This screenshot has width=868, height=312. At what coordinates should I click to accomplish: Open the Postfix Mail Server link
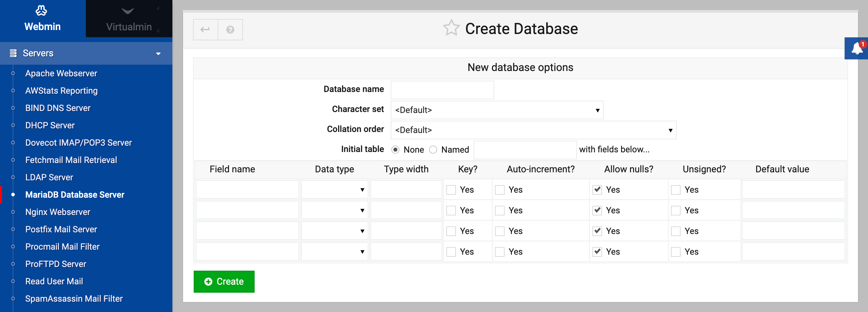61,229
